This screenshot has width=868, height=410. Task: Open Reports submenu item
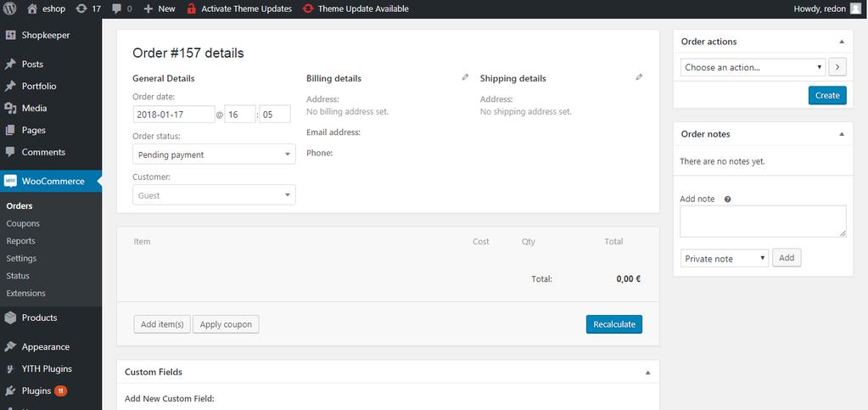click(x=20, y=241)
